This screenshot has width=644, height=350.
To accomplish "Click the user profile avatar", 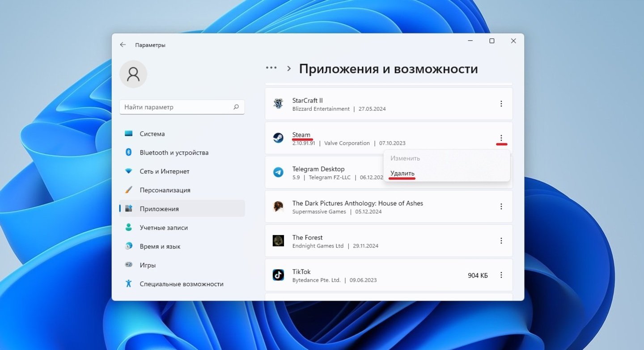I will click(x=133, y=74).
